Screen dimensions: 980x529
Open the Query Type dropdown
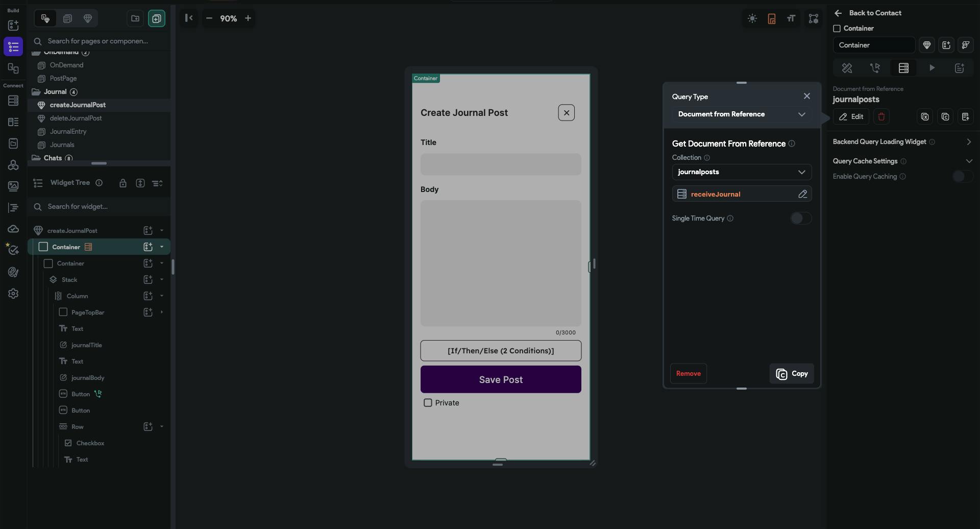pyautogui.click(x=742, y=114)
